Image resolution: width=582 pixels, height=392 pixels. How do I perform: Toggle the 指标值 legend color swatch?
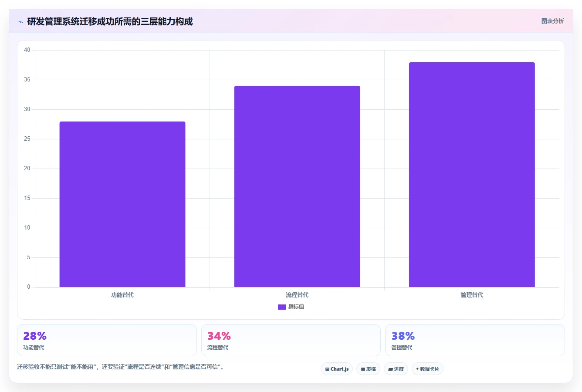pyautogui.click(x=281, y=307)
